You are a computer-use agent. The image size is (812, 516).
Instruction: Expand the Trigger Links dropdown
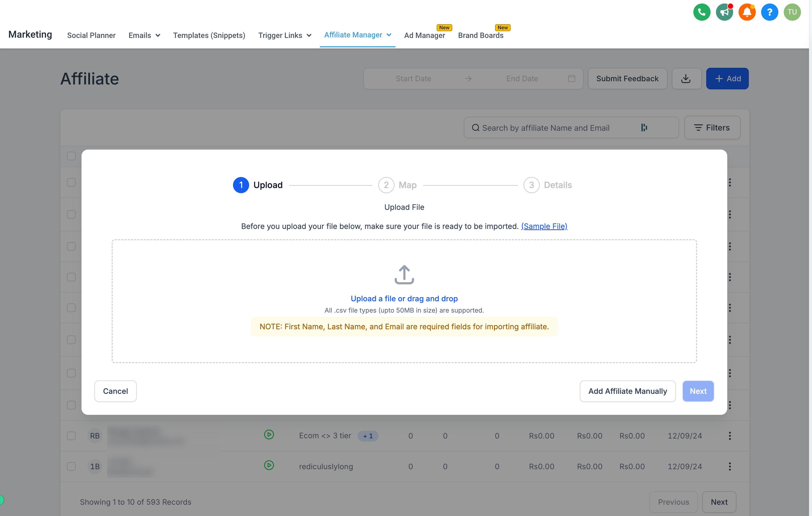tap(285, 36)
